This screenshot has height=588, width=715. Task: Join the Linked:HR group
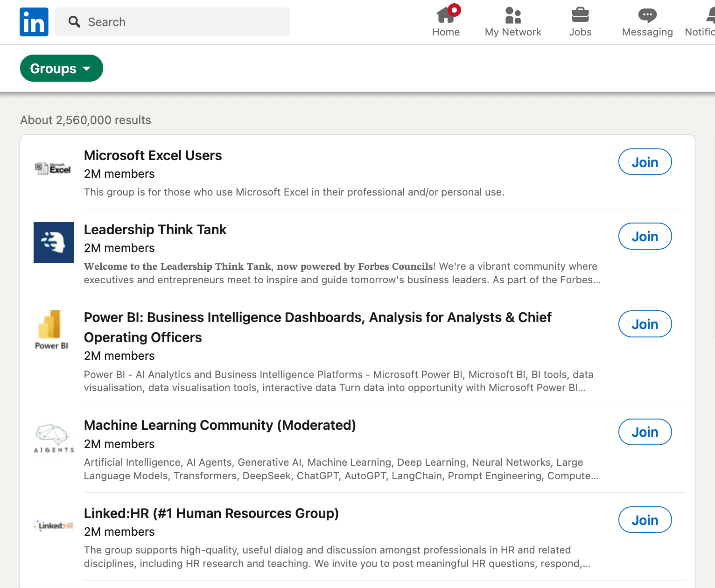pos(645,520)
